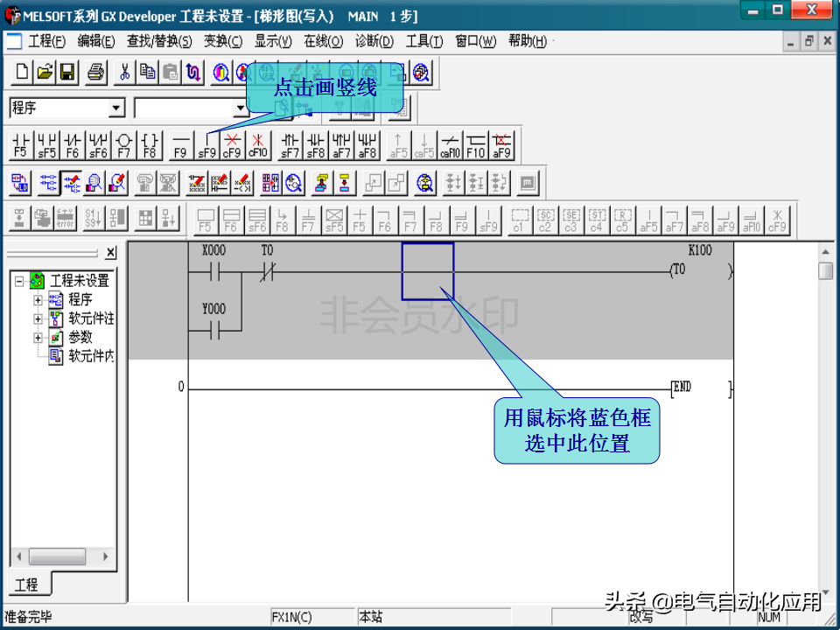Select 工程未设置 in project tree
Viewport: 840px width, 630px height.
[x=80, y=280]
